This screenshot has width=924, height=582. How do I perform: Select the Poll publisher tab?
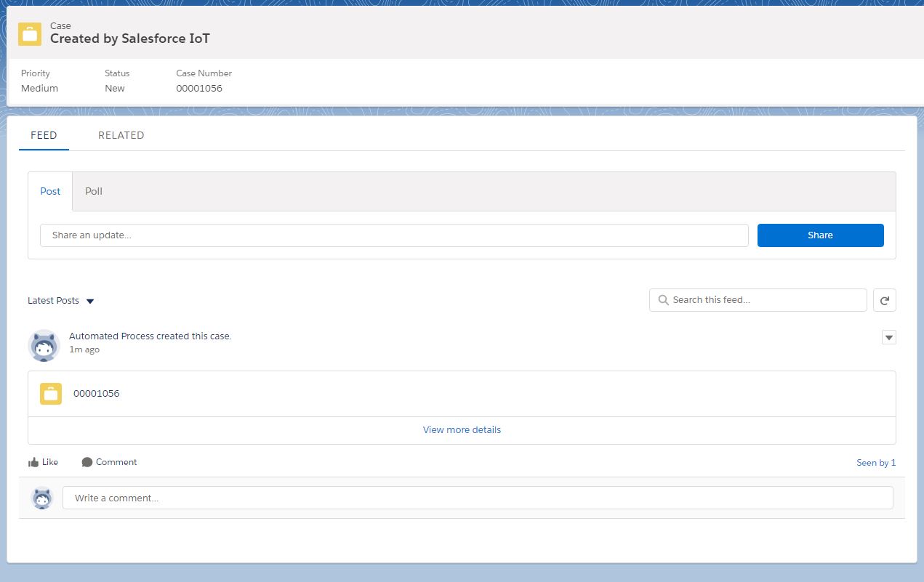94,191
